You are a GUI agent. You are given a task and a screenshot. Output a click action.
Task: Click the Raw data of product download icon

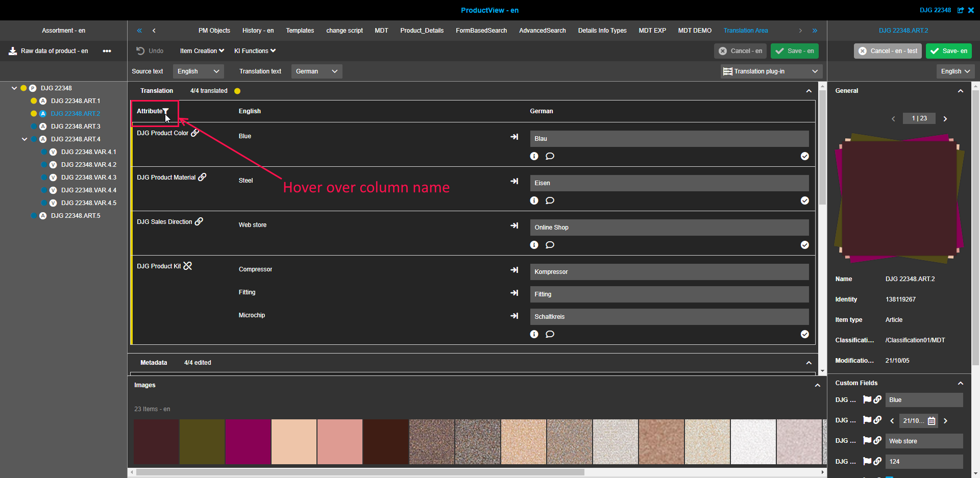[x=13, y=51]
